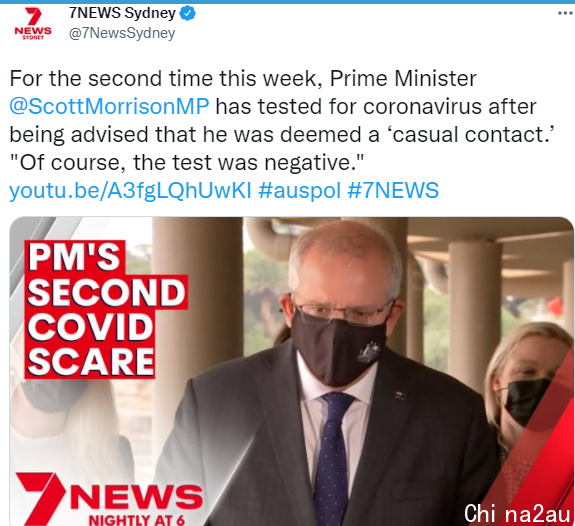This screenshot has height=526, width=575.
Task: Click the Chi na2au watermark
Action: point(517,513)
